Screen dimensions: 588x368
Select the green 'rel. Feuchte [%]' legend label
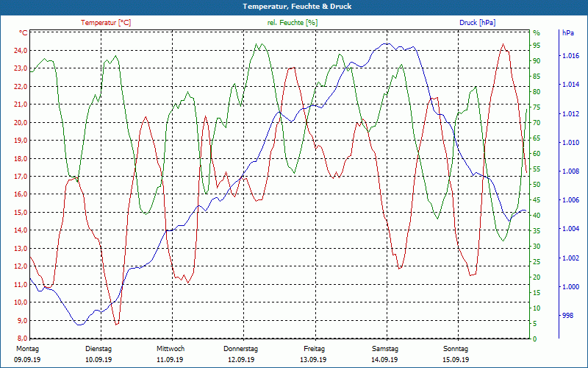tap(293, 23)
